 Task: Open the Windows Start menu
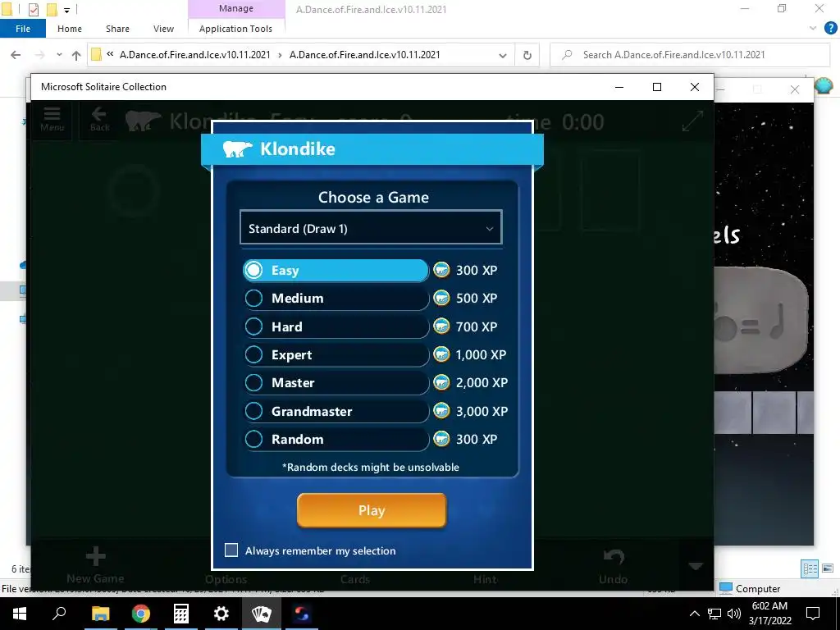(20, 614)
